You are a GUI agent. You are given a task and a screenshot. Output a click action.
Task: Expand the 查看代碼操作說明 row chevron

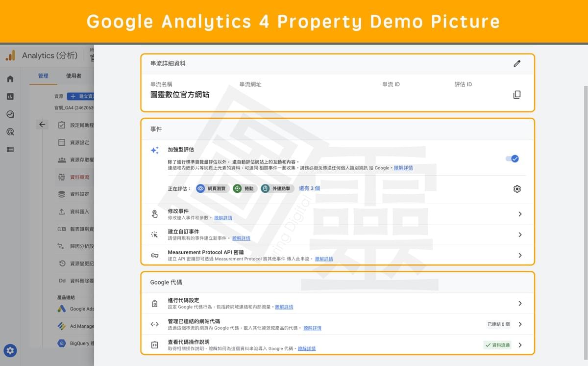(x=520, y=345)
